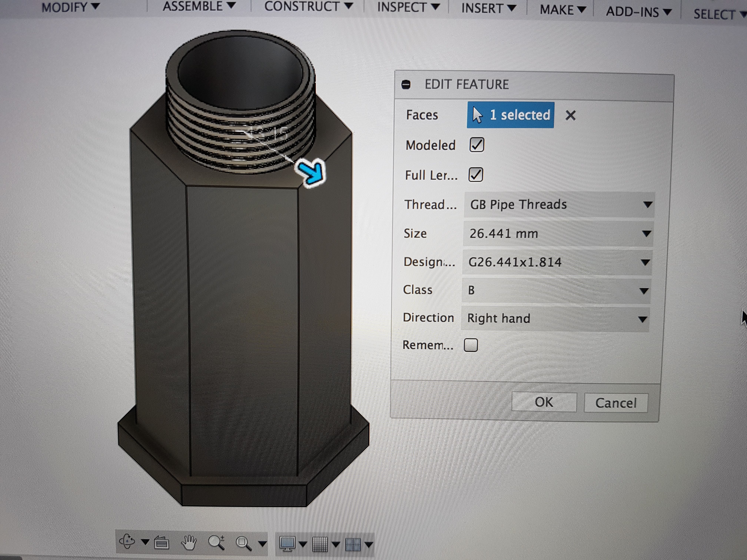This screenshot has width=747, height=560.
Task: Open the MAKE menu
Action: pos(563,10)
